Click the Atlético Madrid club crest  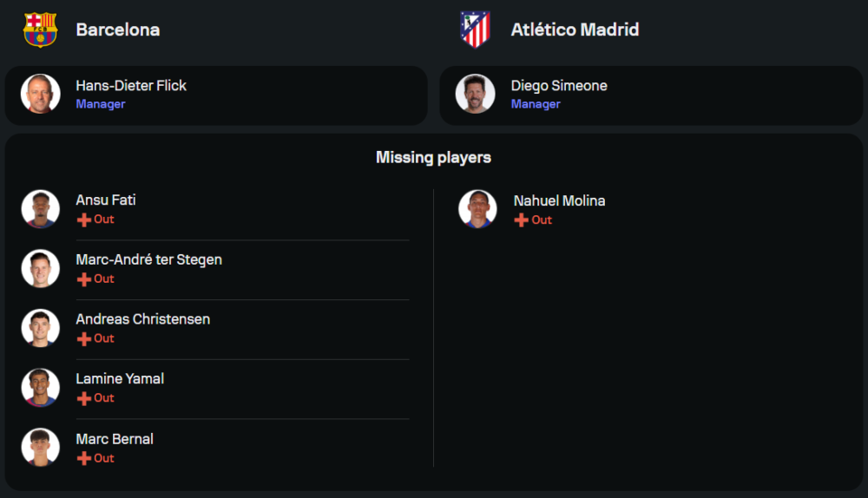pyautogui.click(x=475, y=29)
